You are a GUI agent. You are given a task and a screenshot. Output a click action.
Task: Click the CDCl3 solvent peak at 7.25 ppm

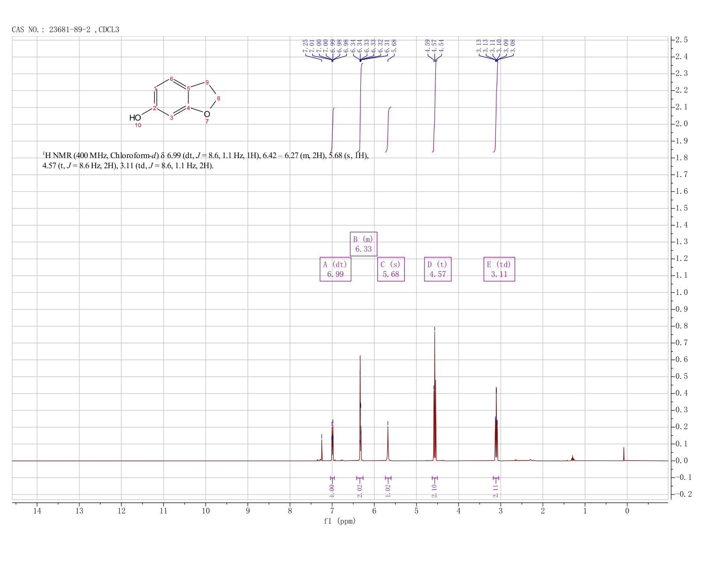pyautogui.click(x=322, y=450)
